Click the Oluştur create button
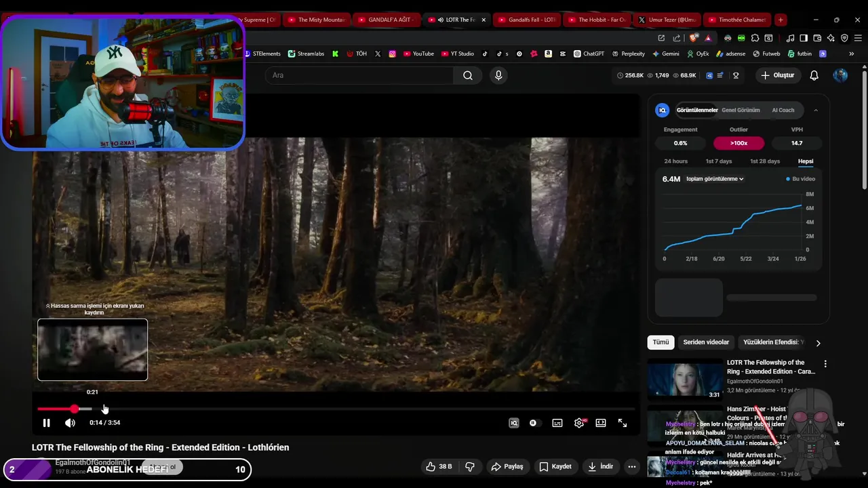 (x=777, y=75)
